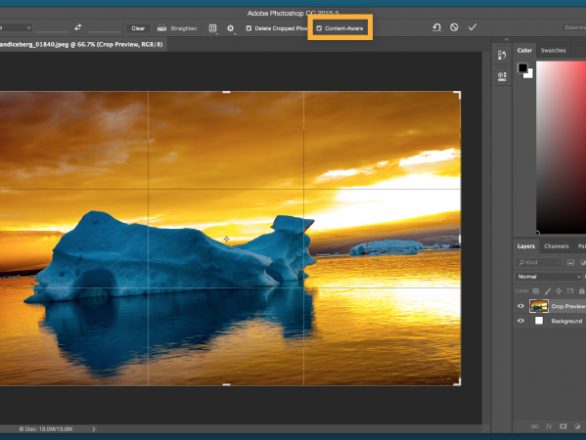This screenshot has height=440, width=586.
Task: Click the document size status text
Action: click(x=46, y=429)
